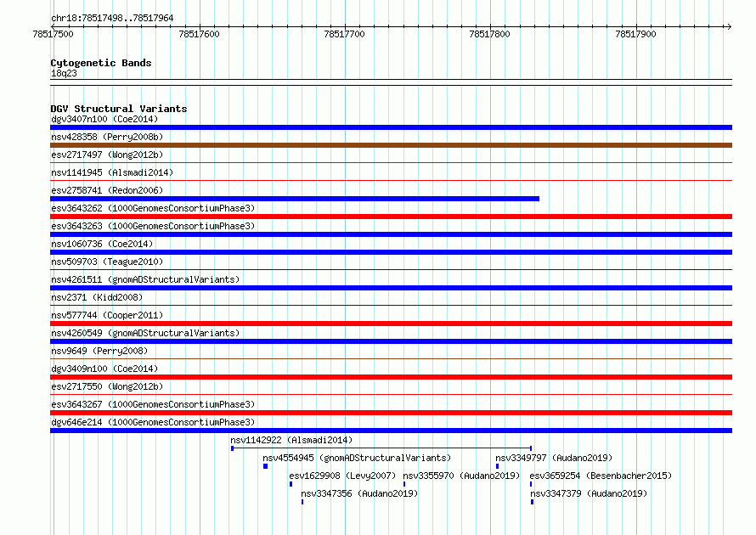Select nsv4260549 (gnomADStructuralVariants) label
Image resolution: width=756 pixels, height=535 pixels.
[145, 333]
